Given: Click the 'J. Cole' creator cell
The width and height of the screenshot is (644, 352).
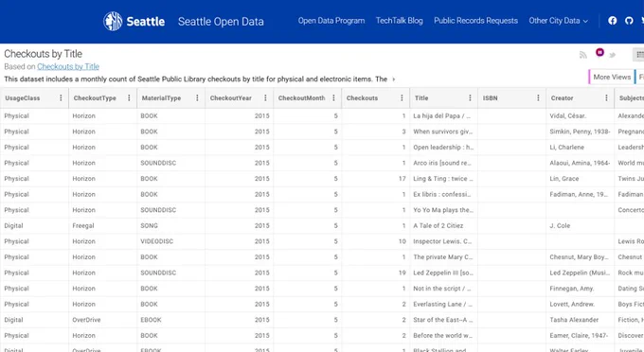Looking at the screenshot, I should tap(580, 225).
